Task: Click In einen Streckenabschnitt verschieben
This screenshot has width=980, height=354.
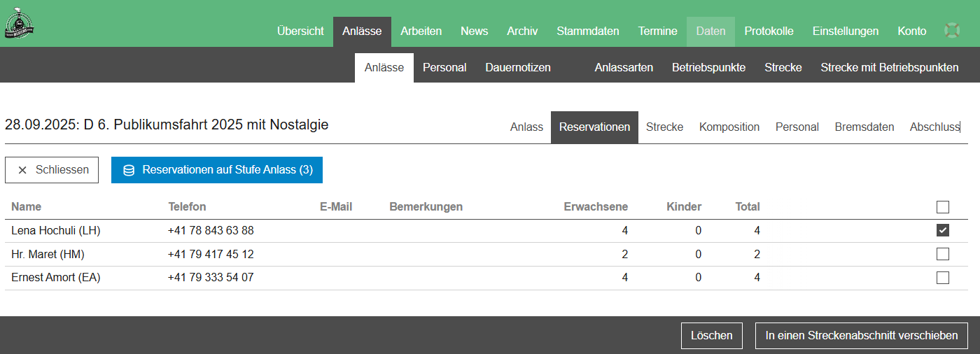Action: click(x=861, y=336)
